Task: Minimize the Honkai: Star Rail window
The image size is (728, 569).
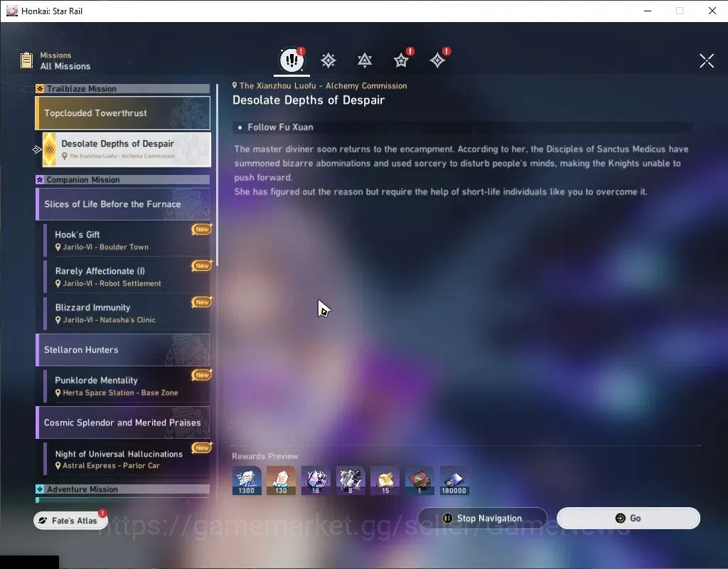Action: click(x=648, y=11)
